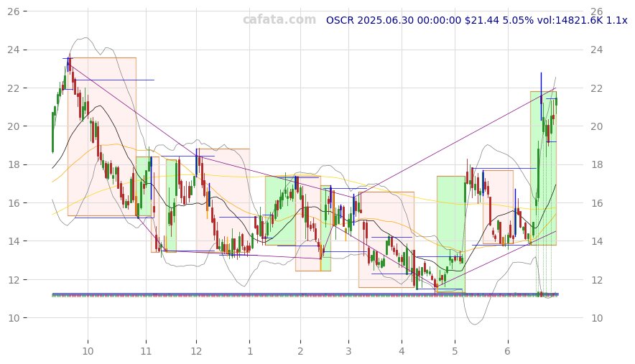Viewport: 635px width, 364px height.
Task: Select the 14 label on the left price axis
Action: (x=14, y=241)
